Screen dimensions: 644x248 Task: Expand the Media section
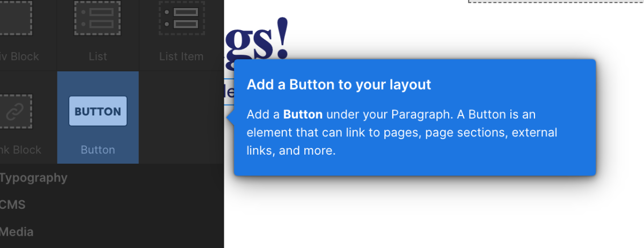(17, 232)
